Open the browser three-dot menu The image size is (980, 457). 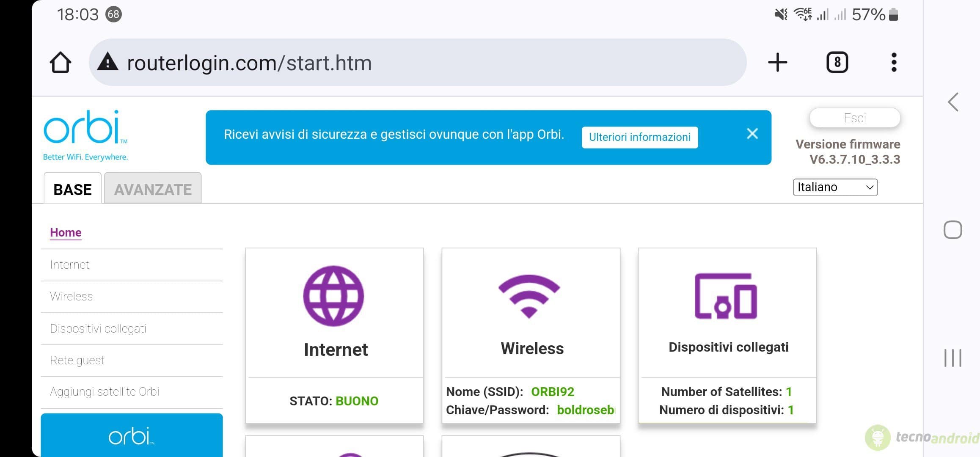(x=894, y=63)
